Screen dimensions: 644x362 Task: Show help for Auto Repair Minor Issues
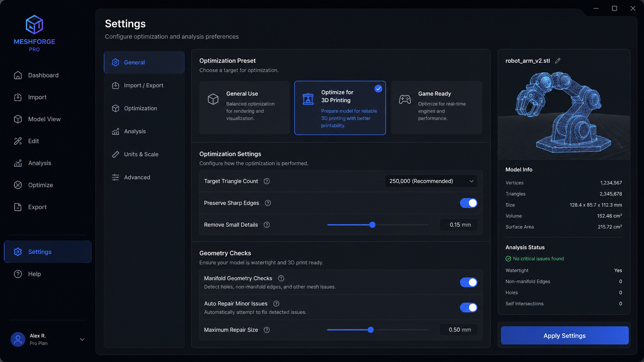pos(276,304)
